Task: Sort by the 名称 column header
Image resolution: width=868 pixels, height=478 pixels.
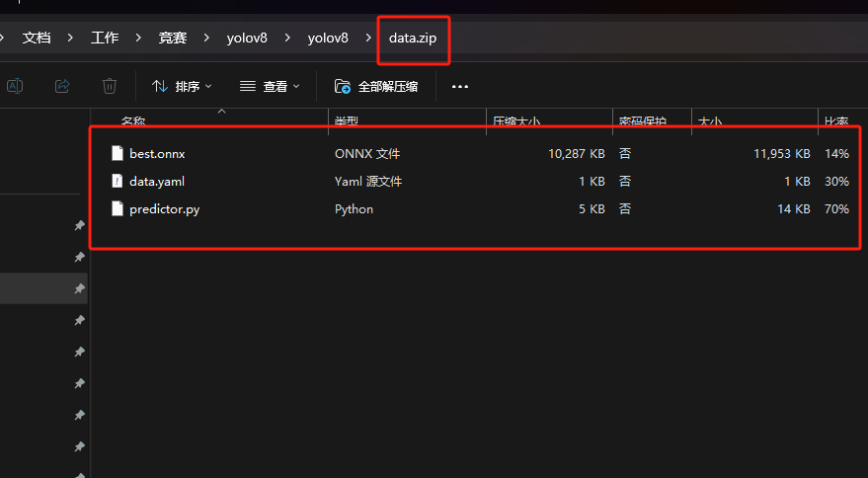Action: [133, 121]
